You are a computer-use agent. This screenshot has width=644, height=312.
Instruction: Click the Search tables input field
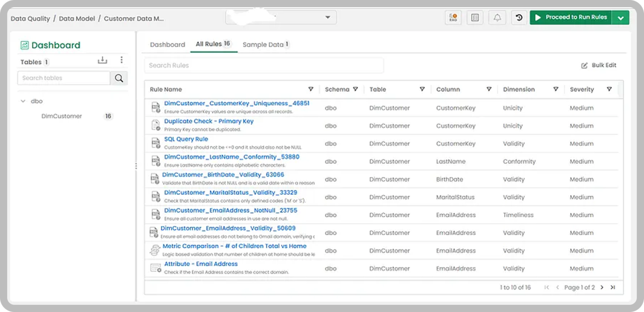click(64, 78)
